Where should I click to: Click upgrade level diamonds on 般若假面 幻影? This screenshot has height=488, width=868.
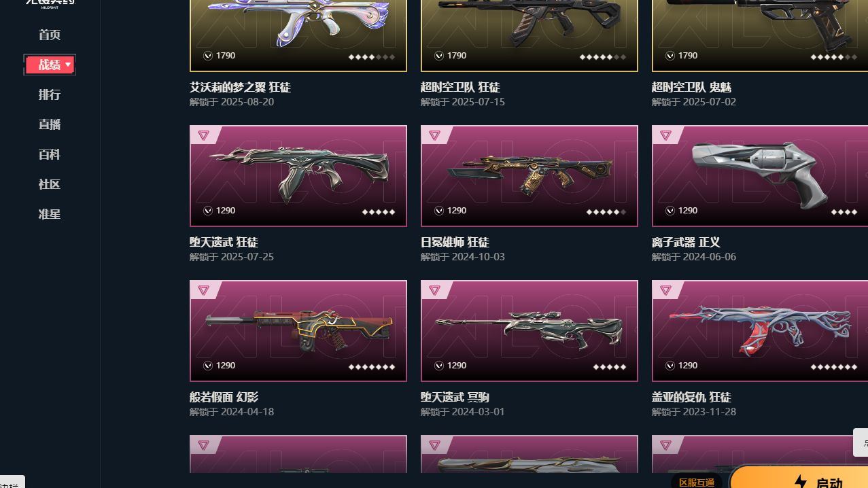(372, 366)
